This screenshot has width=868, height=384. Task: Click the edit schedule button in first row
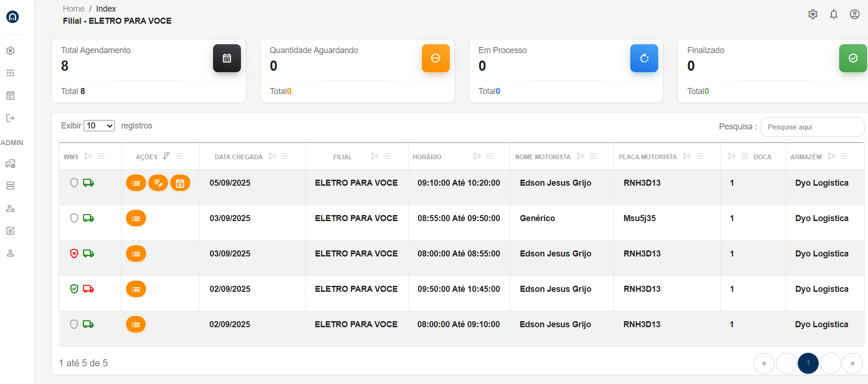click(x=158, y=183)
